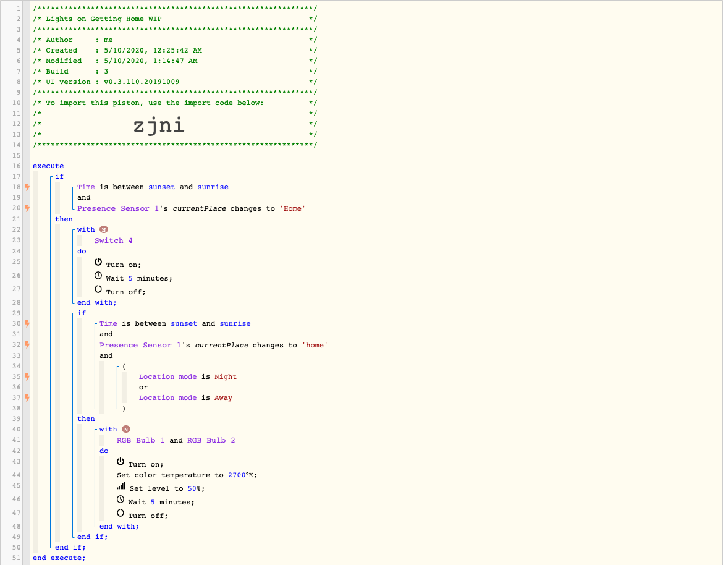This screenshot has height=565, width=728.
Task: Click the 'then' keyword on line 39
Action: pyautogui.click(x=87, y=418)
